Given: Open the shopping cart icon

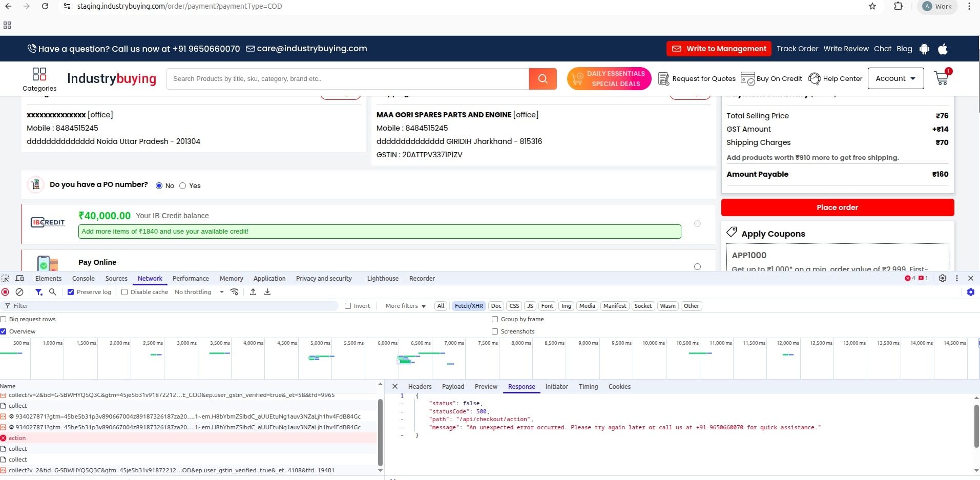Looking at the screenshot, I should point(942,78).
